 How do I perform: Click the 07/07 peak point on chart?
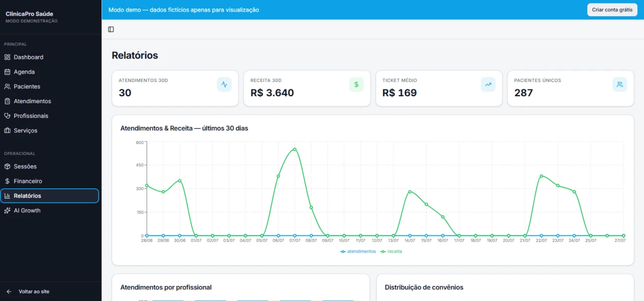point(295,149)
